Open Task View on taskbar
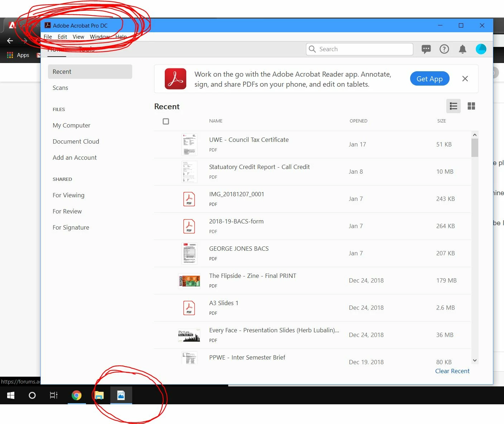 click(54, 395)
